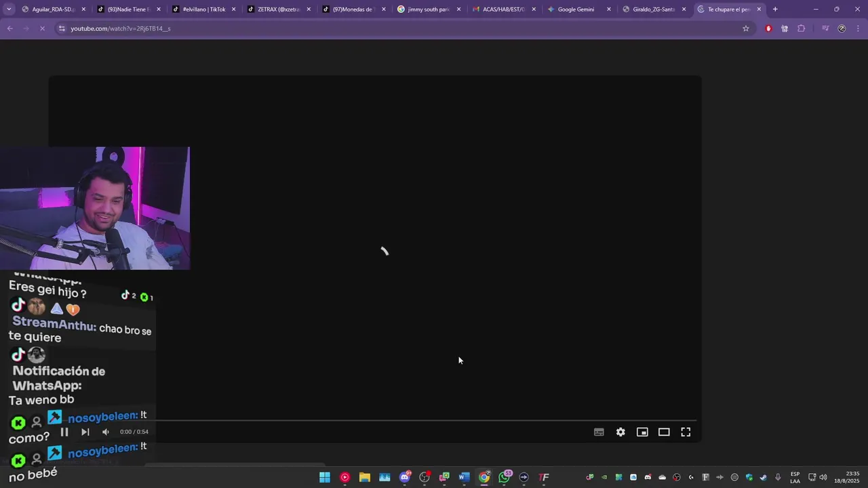Open the red extension icon
This screenshot has height=488, width=868.
(x=768, y=28)
